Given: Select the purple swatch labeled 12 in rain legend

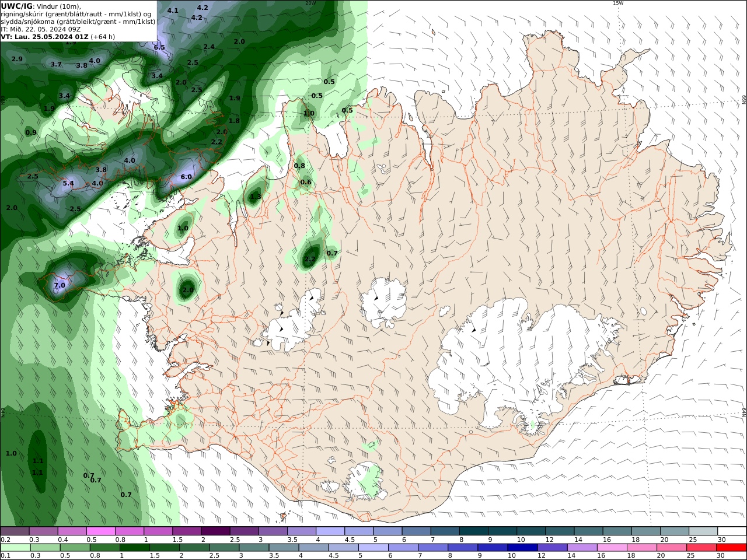Looking at the screenshot, I should (x=553, y=548).
